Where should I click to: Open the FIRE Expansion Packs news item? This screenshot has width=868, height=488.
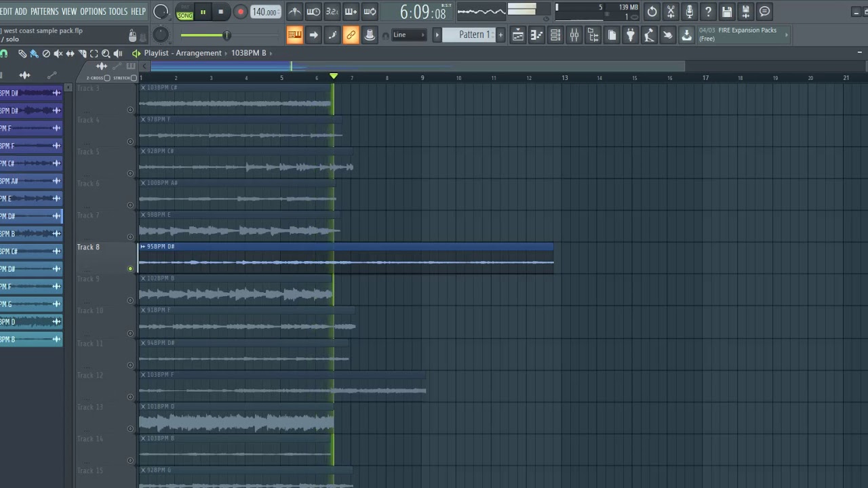tap(743, 35)
